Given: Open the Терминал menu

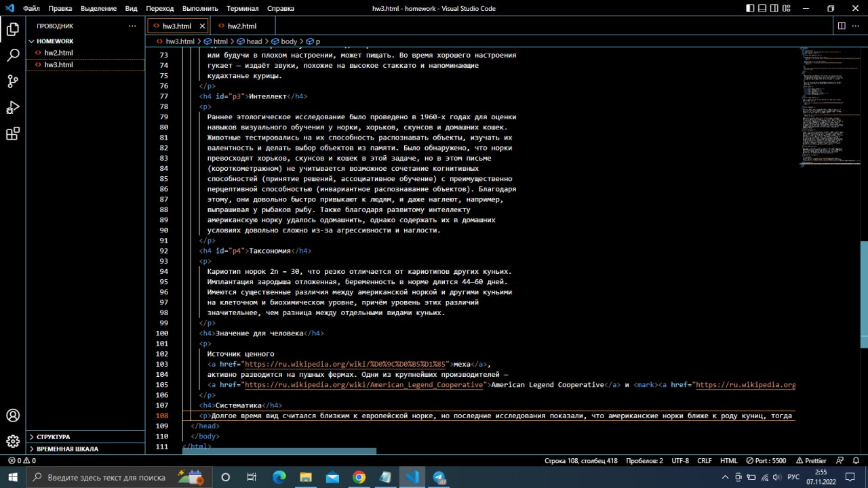Looking at the screenshot, I should pyautogui.click(x=242, y=9).
